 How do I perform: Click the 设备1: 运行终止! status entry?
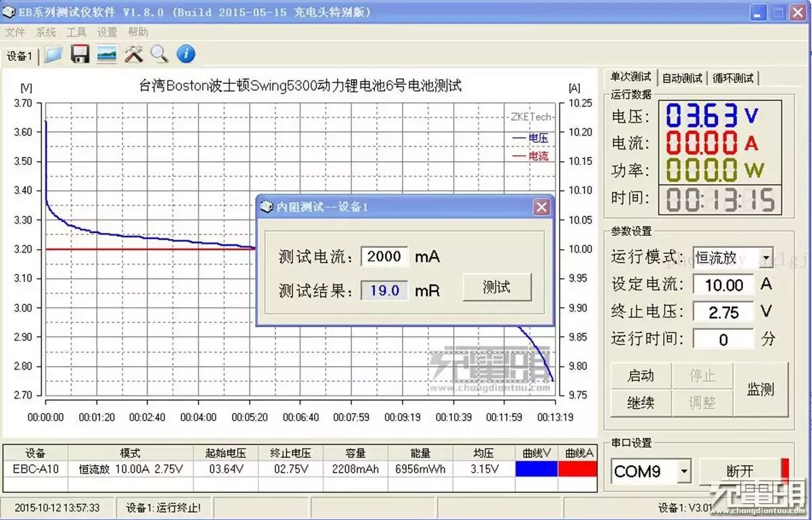(x=164, y=508)
